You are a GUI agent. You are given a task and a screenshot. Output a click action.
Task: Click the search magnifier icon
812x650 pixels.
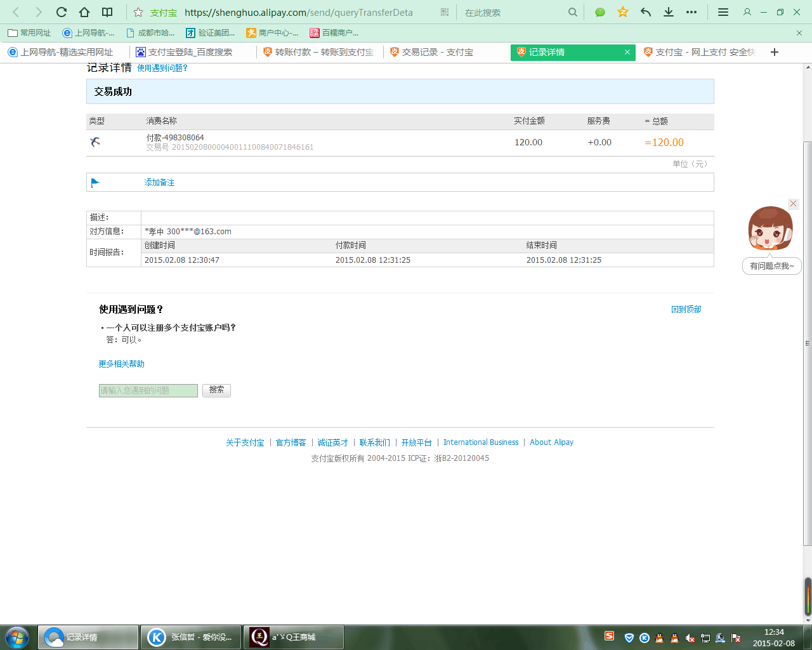pyautogui.click(x=573, y=12)
